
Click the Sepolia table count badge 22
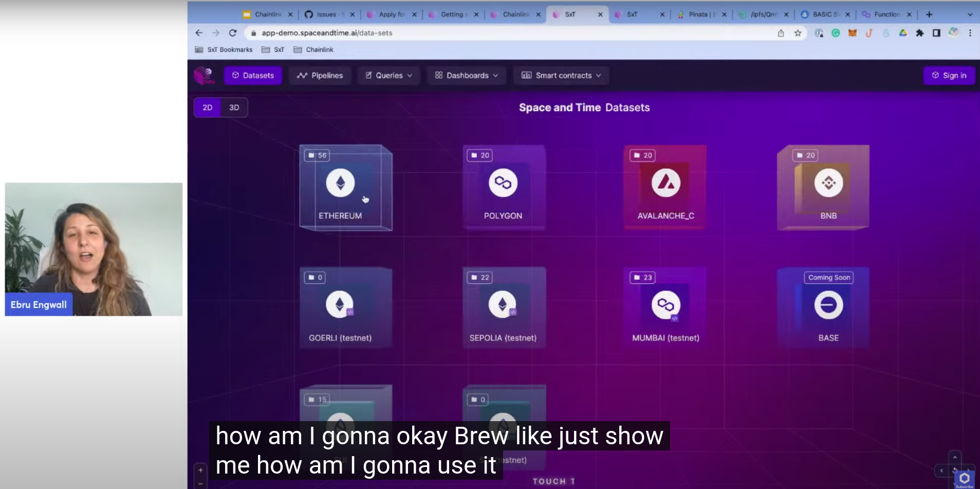coord(480,278)
